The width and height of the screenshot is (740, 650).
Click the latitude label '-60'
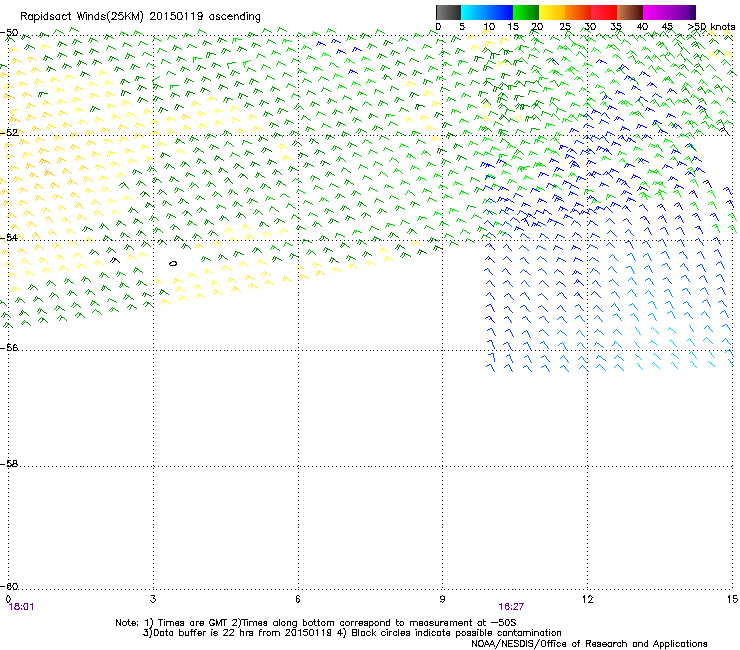tap(9, 586)
